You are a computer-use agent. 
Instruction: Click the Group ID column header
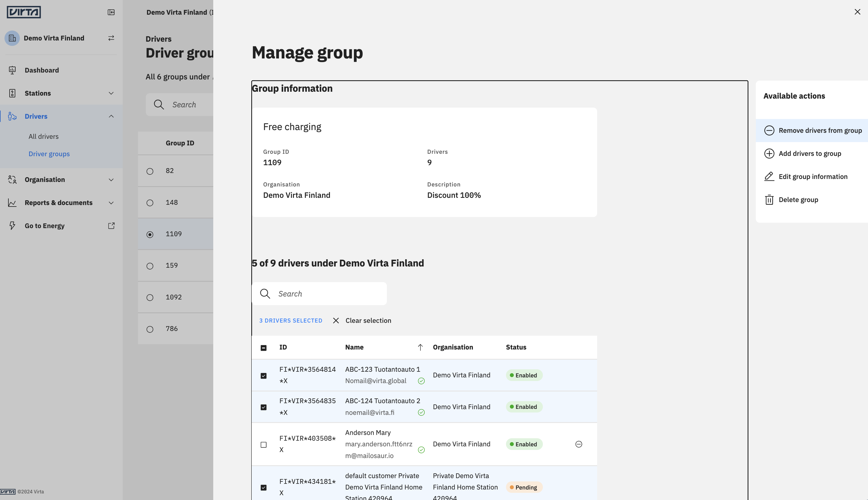point(180,143)
